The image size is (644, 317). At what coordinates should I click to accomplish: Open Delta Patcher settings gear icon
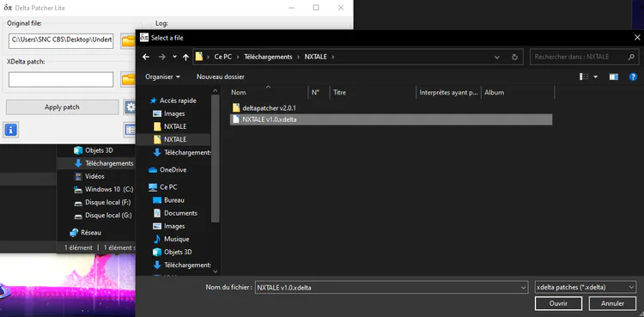[x=131, y=107]
